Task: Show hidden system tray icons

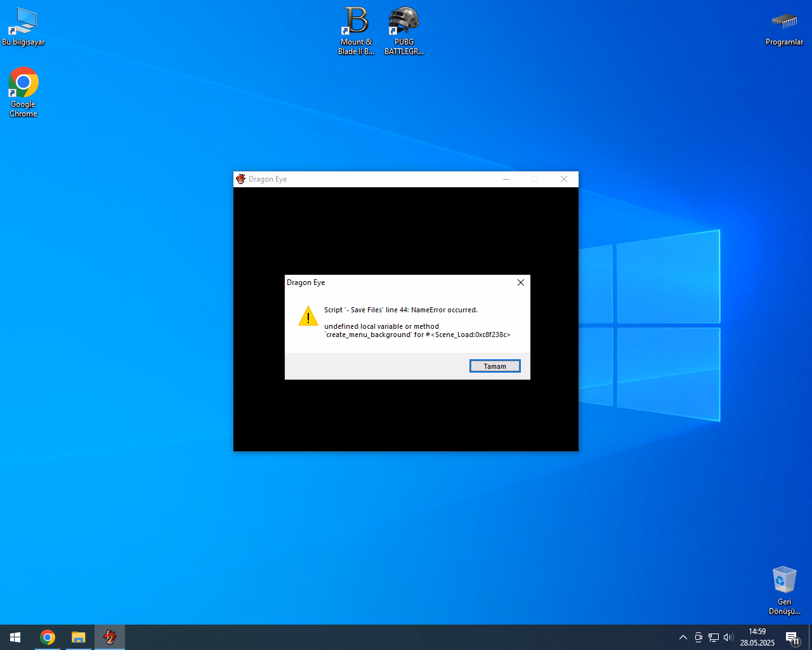Action: [683, 637]
